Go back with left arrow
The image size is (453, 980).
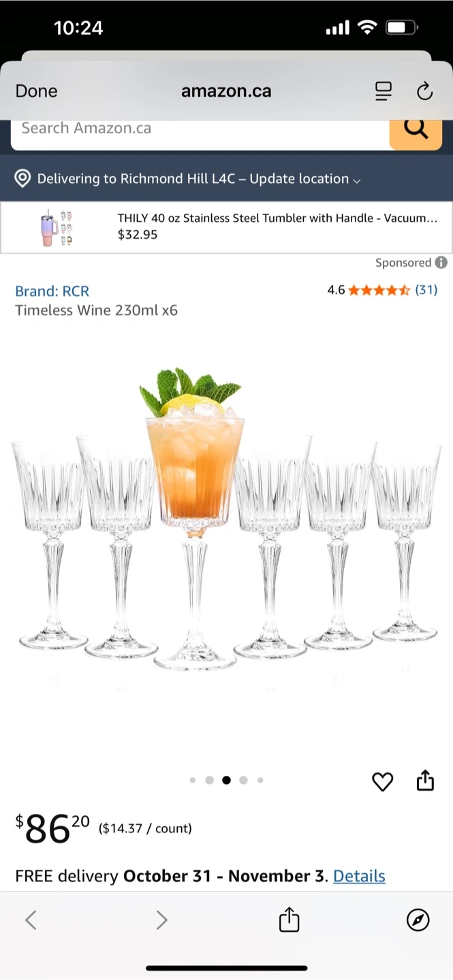tap(31, 920)
